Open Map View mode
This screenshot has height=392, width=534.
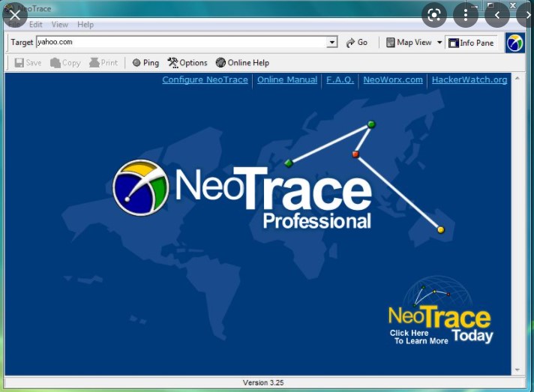point(409,43)
